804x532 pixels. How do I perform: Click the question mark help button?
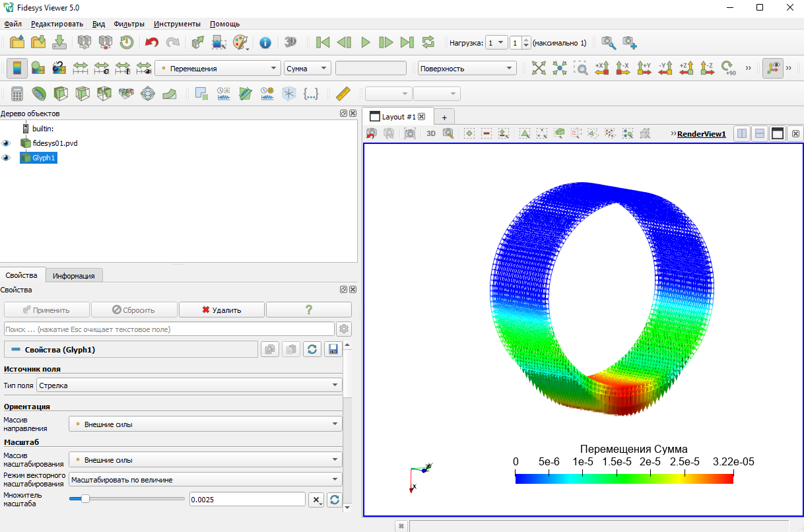click(x=309, y=310)
